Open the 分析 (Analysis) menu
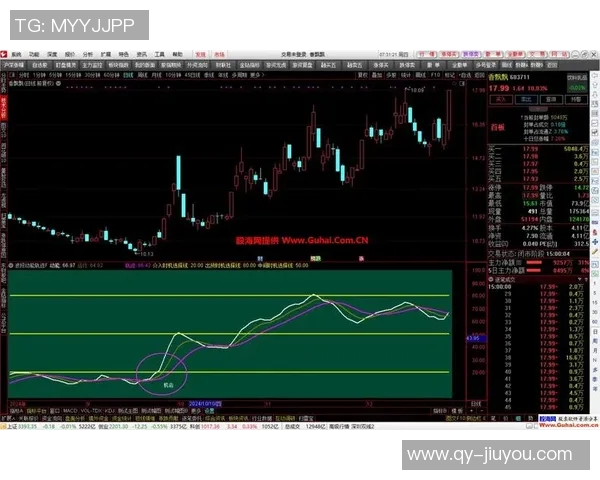The width and height of the screenshot is (600, 480). coord(88,52)
